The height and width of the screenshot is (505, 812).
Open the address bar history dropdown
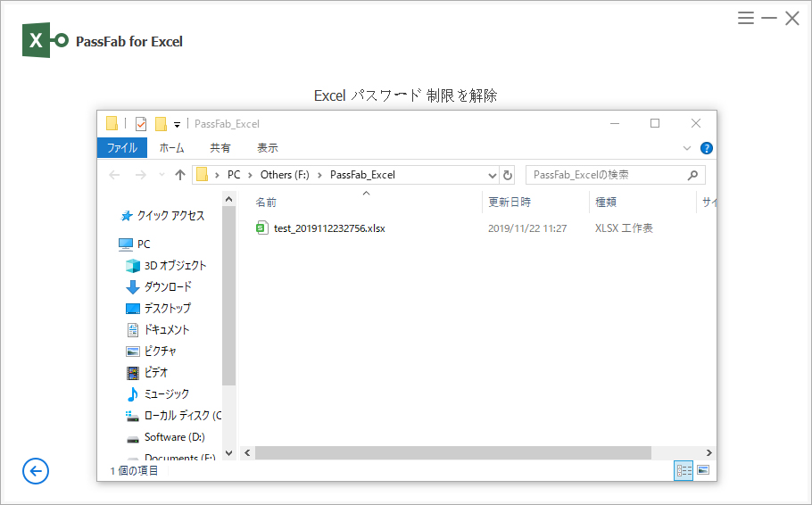(x=492, y=175)
